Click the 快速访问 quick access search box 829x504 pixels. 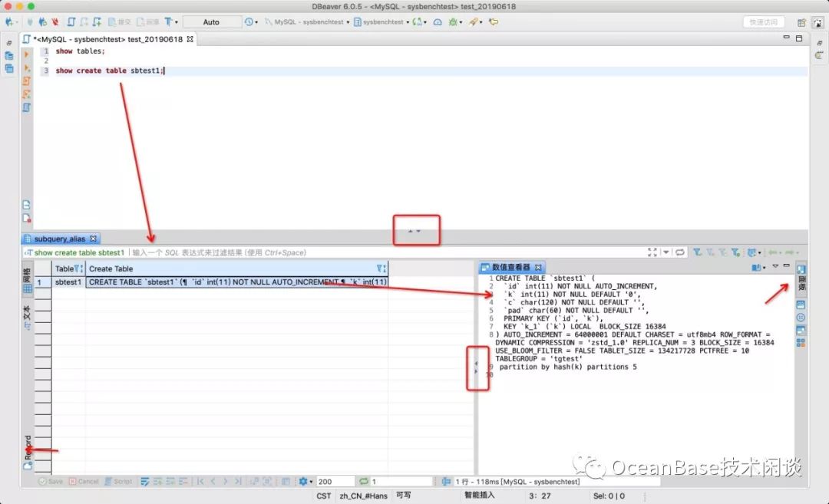point(764,22)
